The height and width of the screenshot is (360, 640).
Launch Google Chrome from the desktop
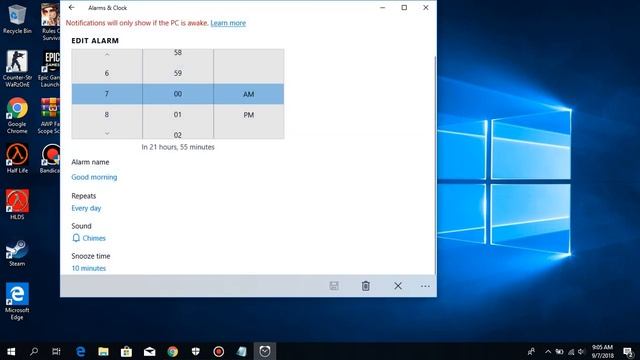point(17,115)
